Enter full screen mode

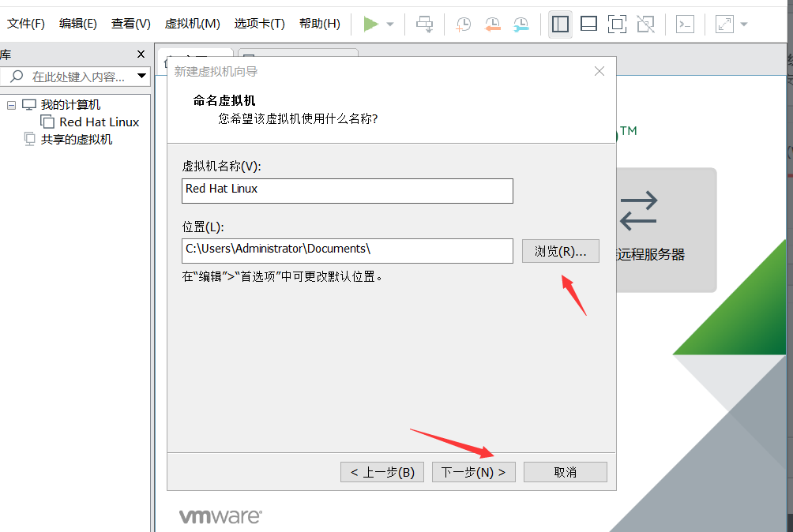coord(617,24)
